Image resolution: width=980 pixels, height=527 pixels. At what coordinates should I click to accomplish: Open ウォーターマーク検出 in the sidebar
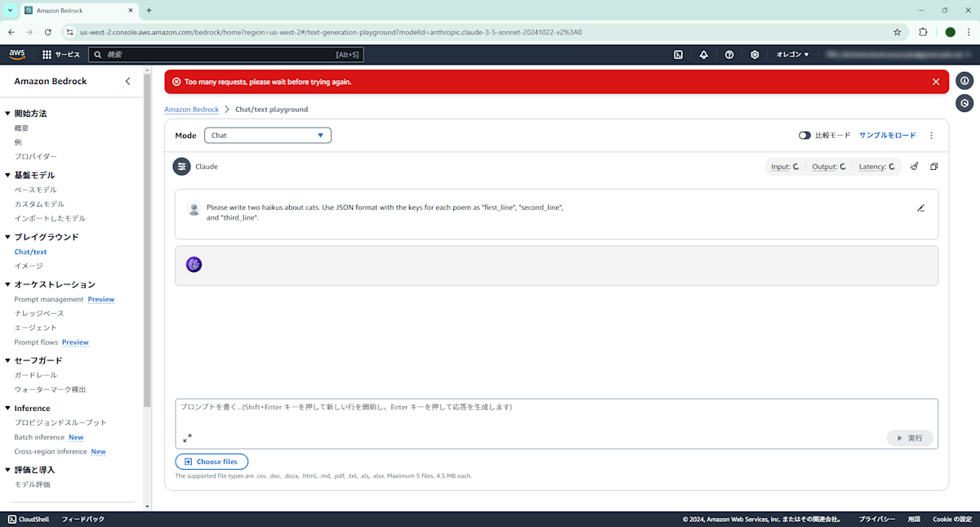(x=50, y=390)
